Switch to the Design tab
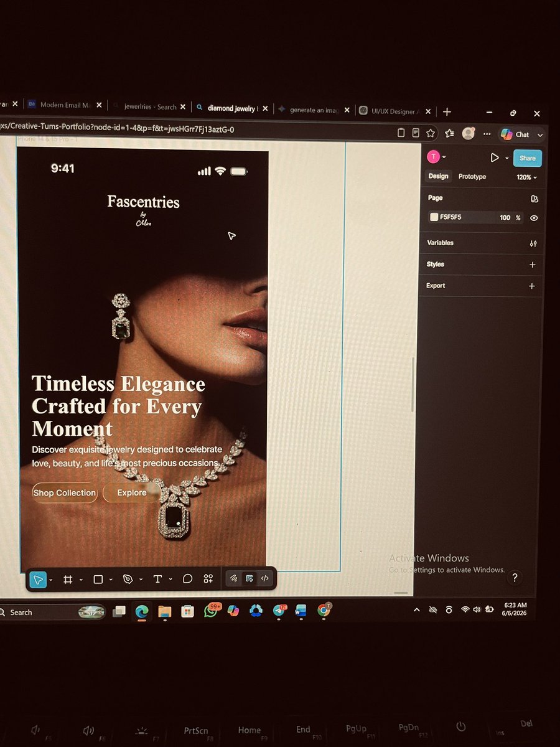This screenshot has height=747, width=560. tap(438, 176)
